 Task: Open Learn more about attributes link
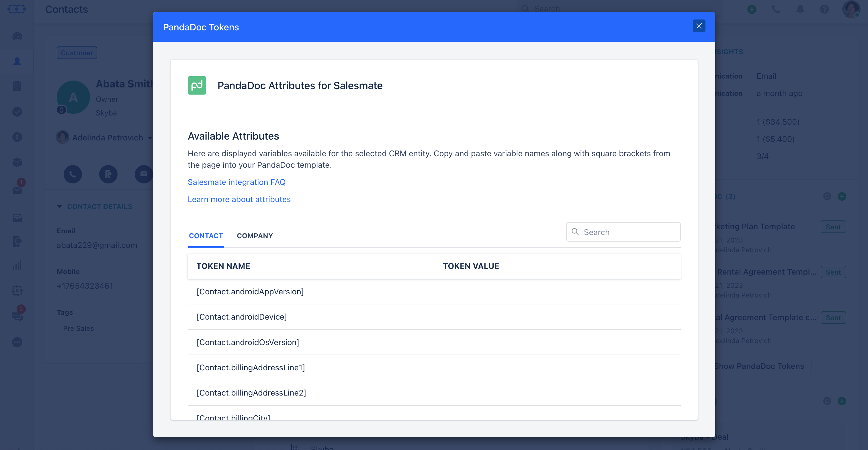click(x=239, y=199)
